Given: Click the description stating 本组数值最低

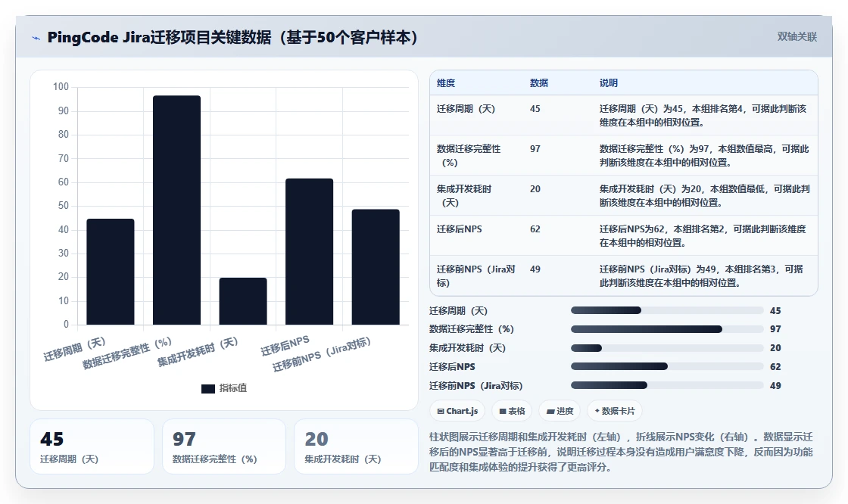Looking at the screenshot, I should (x=705, y=196).
